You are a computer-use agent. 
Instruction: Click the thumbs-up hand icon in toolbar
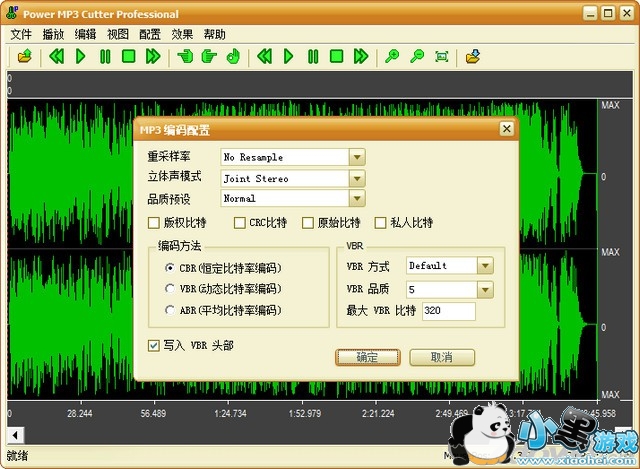tap(233, 56)
